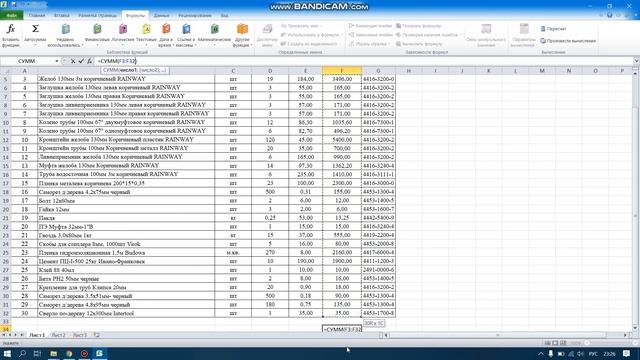Click the Calculate Now (Пересчет) icon
The image size is (640, 360).
(x=543, y=29)
